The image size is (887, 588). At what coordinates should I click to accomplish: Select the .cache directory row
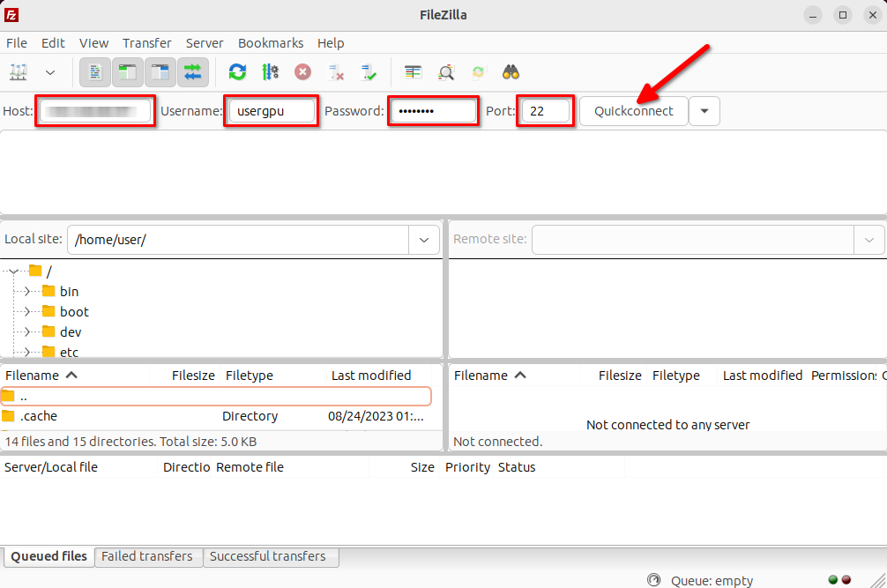216,416
